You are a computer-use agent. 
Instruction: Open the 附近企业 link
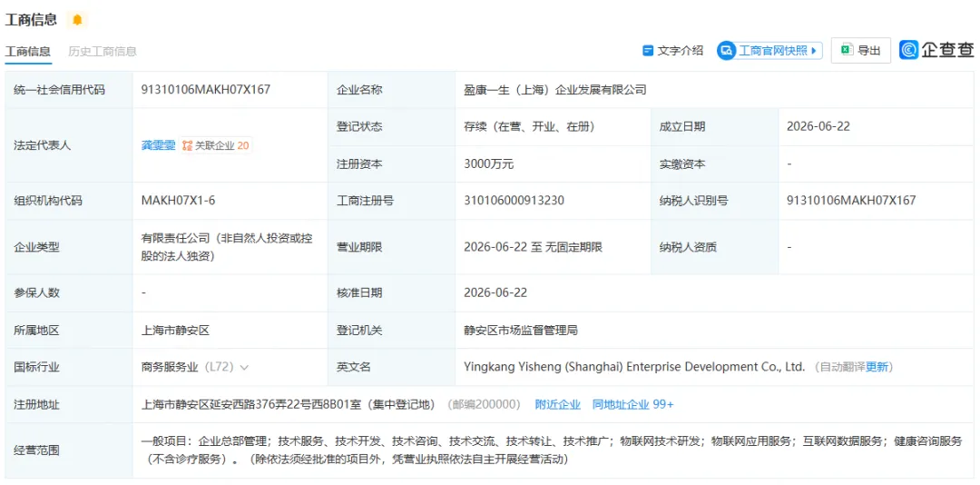pyautogui.click(x=557, y=404)
